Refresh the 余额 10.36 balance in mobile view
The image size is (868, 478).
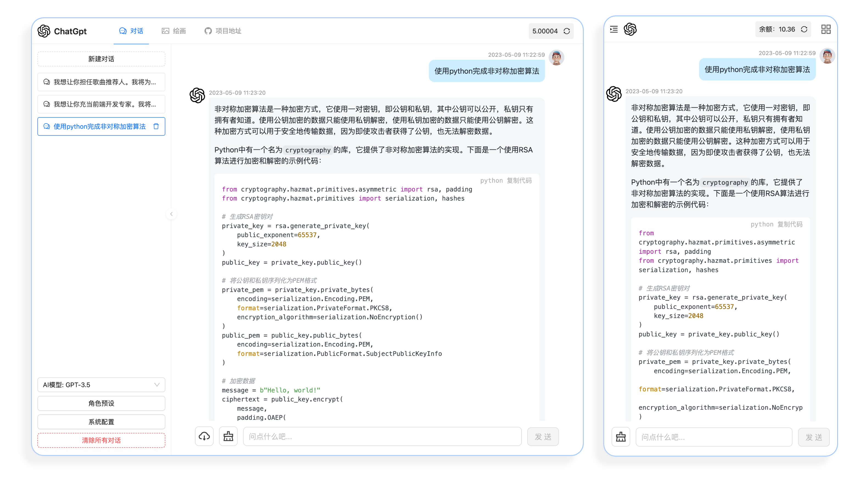(x=804, y=29)
